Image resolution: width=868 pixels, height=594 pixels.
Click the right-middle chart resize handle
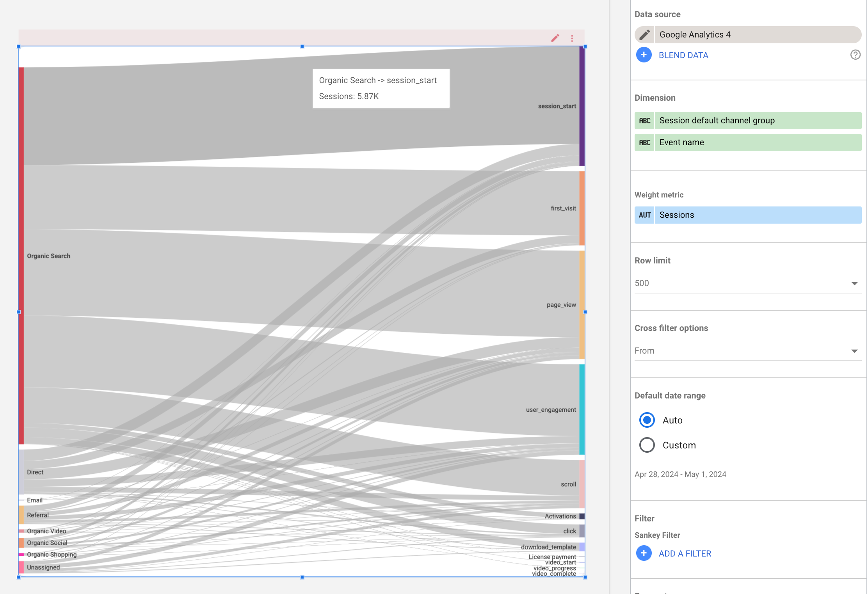tap(585, 312)
